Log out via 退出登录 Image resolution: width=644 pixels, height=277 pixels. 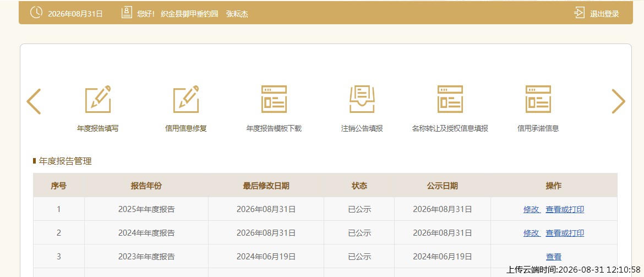tap(604, 14)
